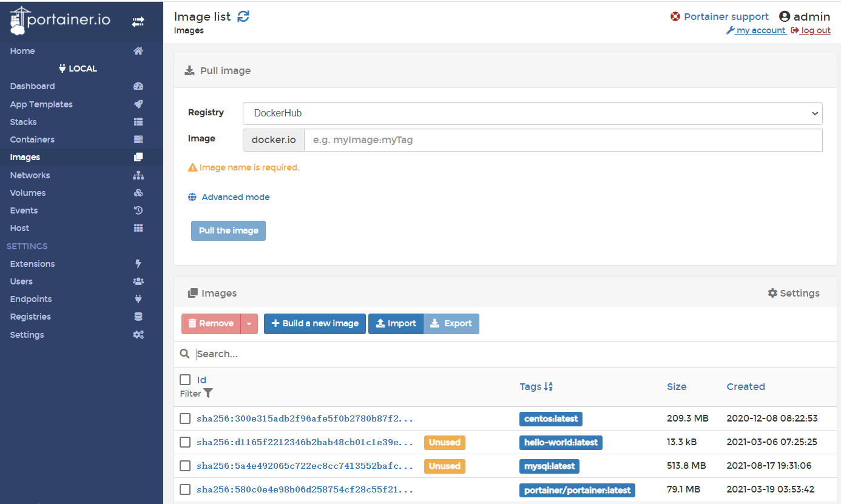Click the Tags sort order icon
This screenshot has width=841, height=504.
pyautogui.click(x=549, y=386)
